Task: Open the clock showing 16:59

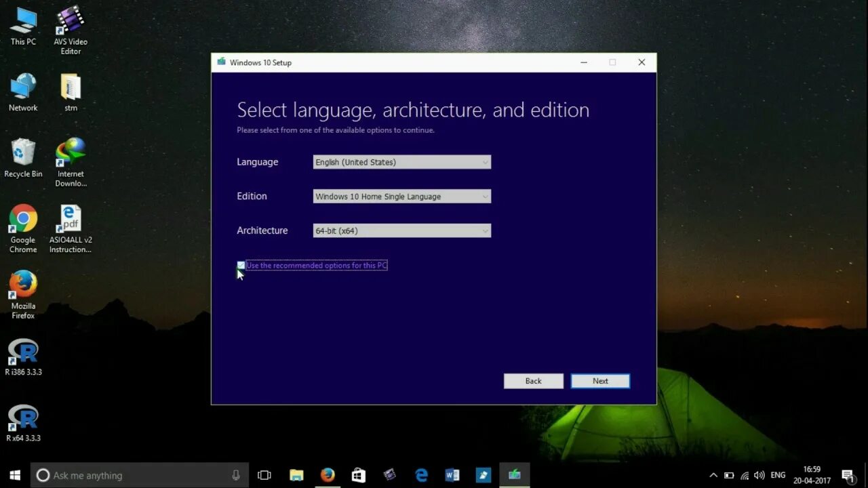Action: pos(812,475)
